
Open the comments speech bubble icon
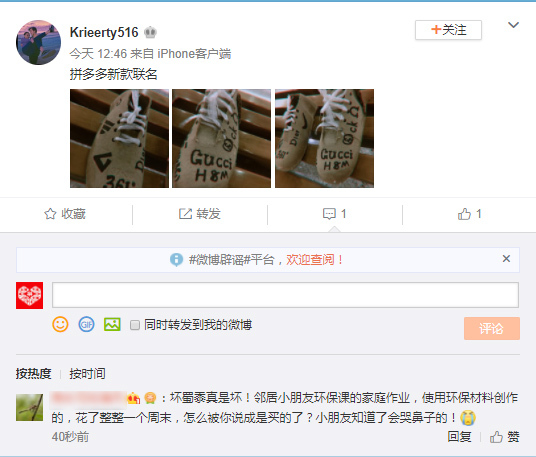click(329, 214)
